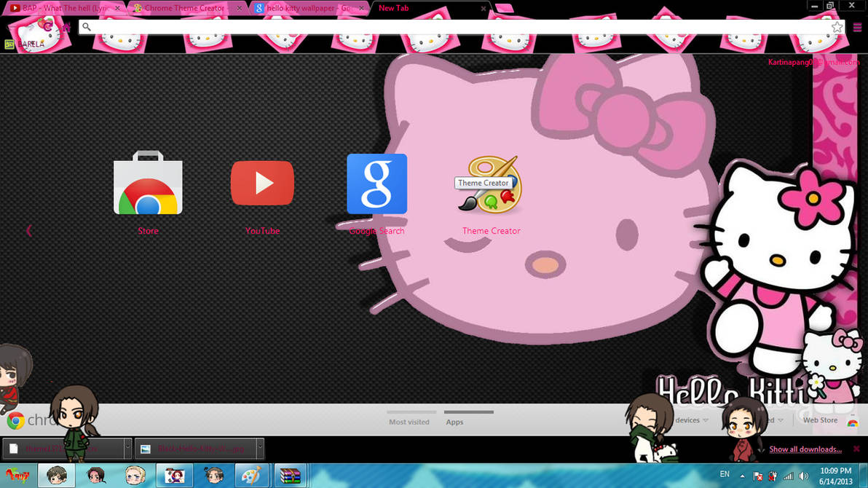Open the EN language indicator
Image resolution: width=868 pixels, height=488 pixels.
pyautogui.click(x=724, y=475)
